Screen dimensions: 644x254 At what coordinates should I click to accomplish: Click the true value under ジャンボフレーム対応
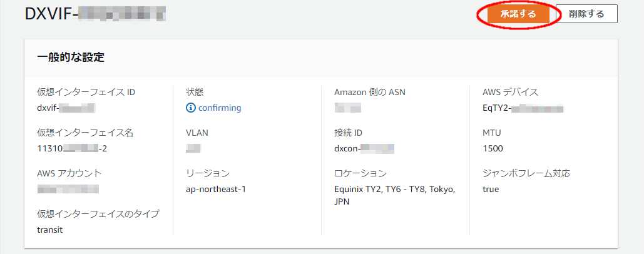tap(491, 189)
